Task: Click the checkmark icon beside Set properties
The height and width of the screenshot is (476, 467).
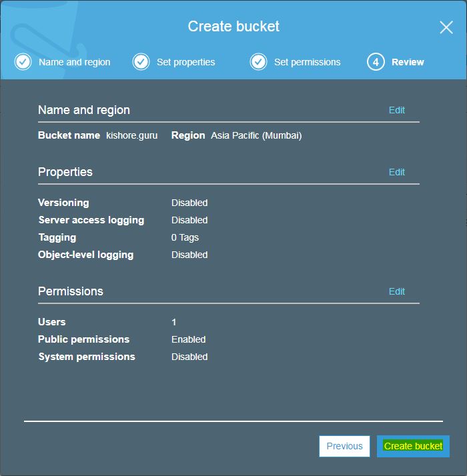Action: (x=141, y=62)
